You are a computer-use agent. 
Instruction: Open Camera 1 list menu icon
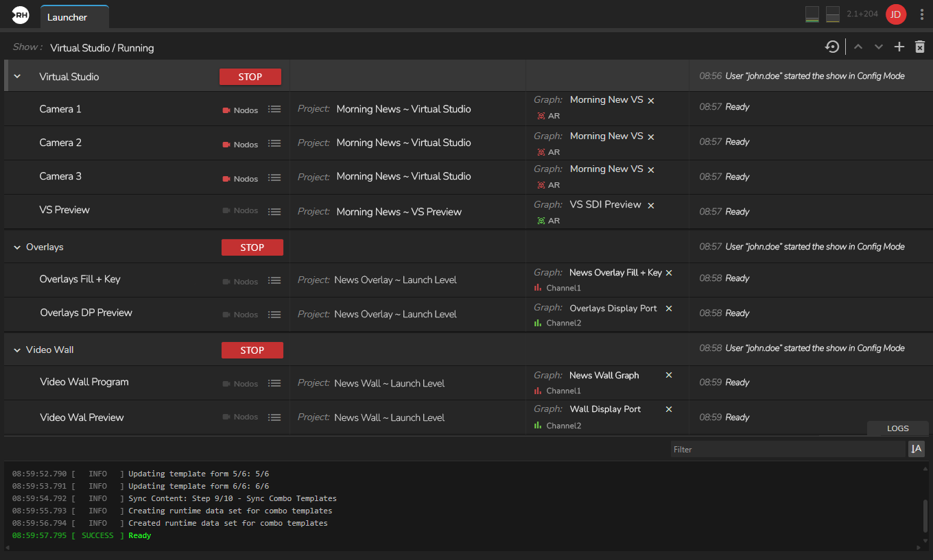(x=274, y=109)
